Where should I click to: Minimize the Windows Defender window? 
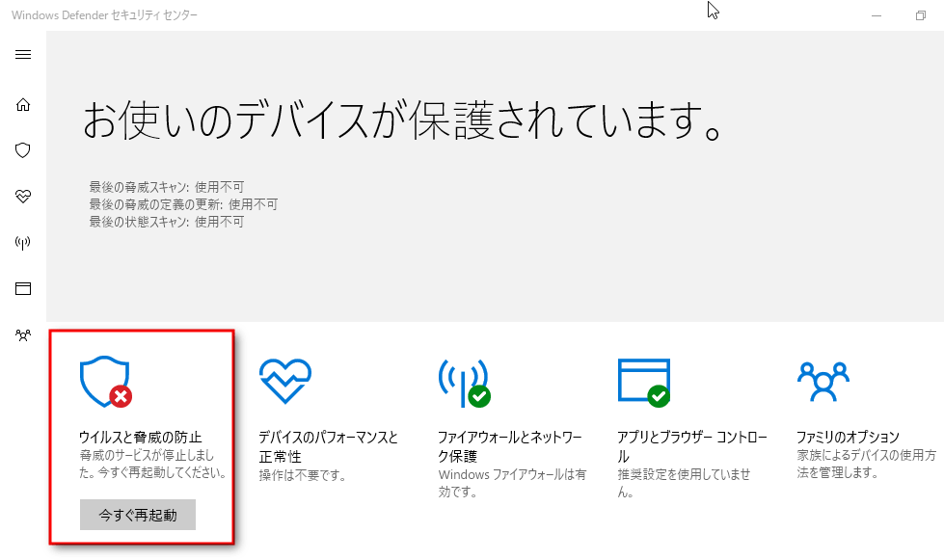(877, 15)
